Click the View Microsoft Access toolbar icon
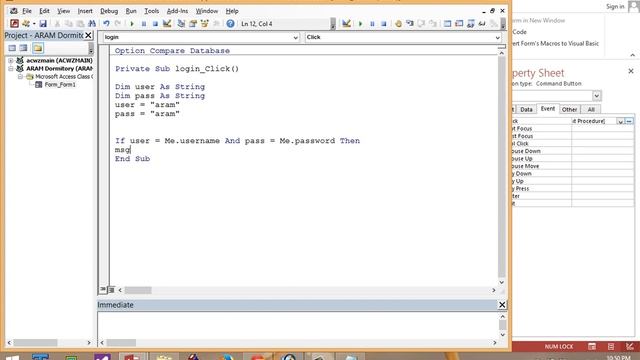 14,24
